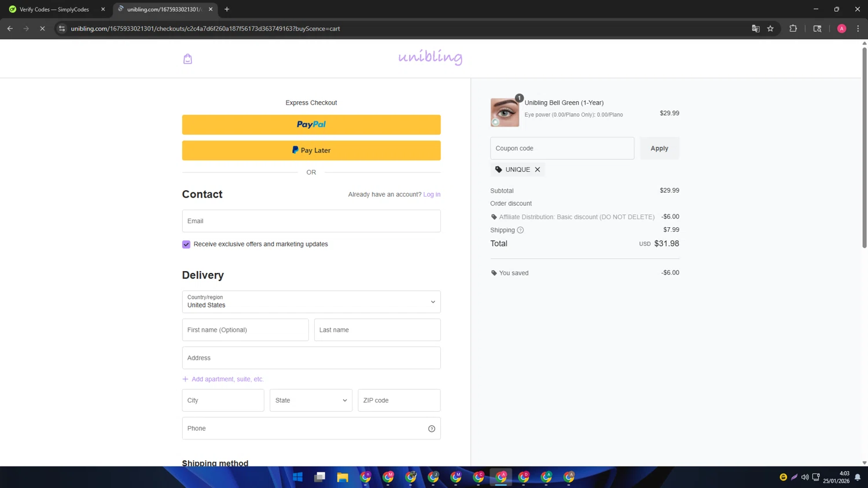Open File Explorer from the taskbar

[x=343, y=477]
